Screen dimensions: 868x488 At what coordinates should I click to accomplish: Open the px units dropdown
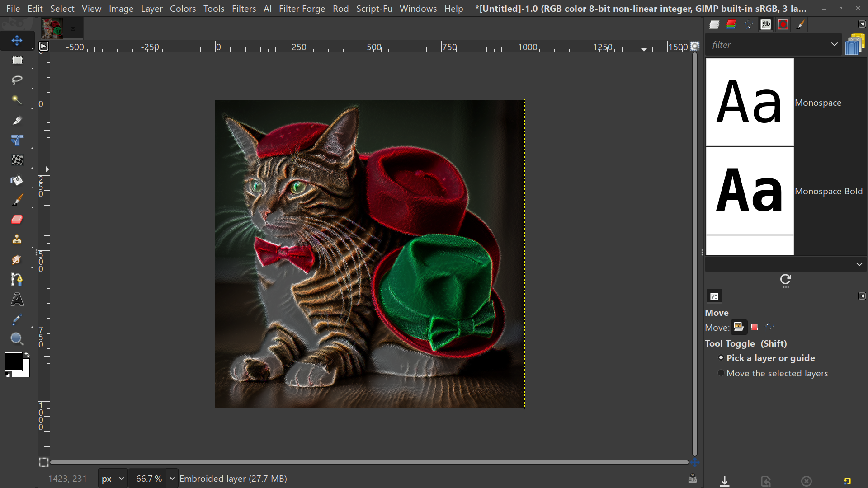pos(112,478)
